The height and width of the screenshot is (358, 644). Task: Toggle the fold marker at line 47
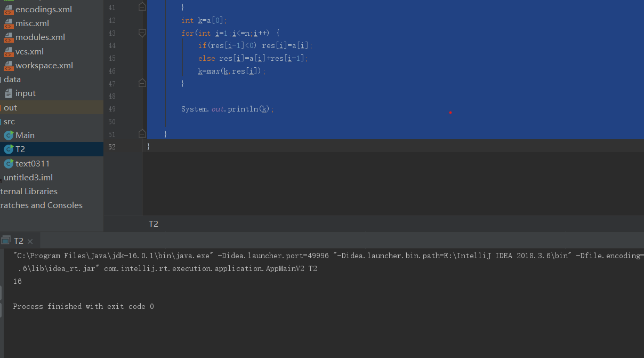pos(142,83)
